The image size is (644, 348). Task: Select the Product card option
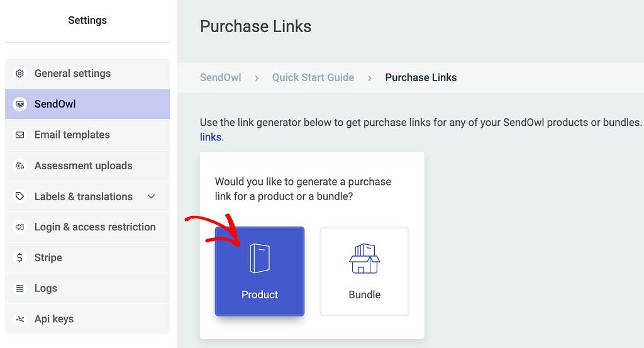click(x=260, y=271)
